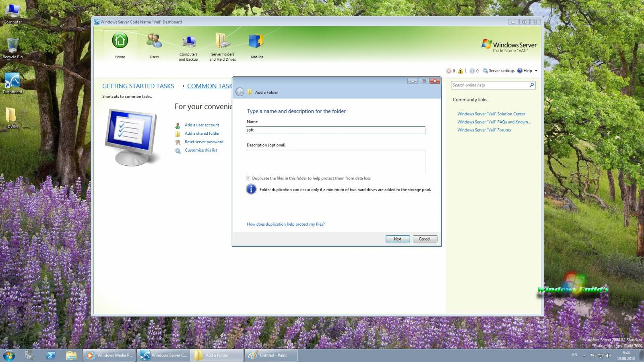644x362 pixels.
Task: Click the folder Name field containing soft
Action: (x=335, y=130)
